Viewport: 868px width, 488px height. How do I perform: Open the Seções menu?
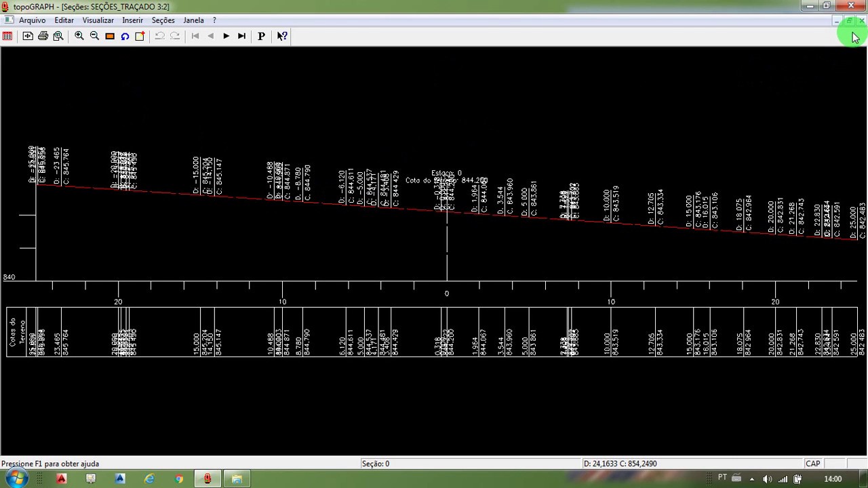click(x=163, y=20)
